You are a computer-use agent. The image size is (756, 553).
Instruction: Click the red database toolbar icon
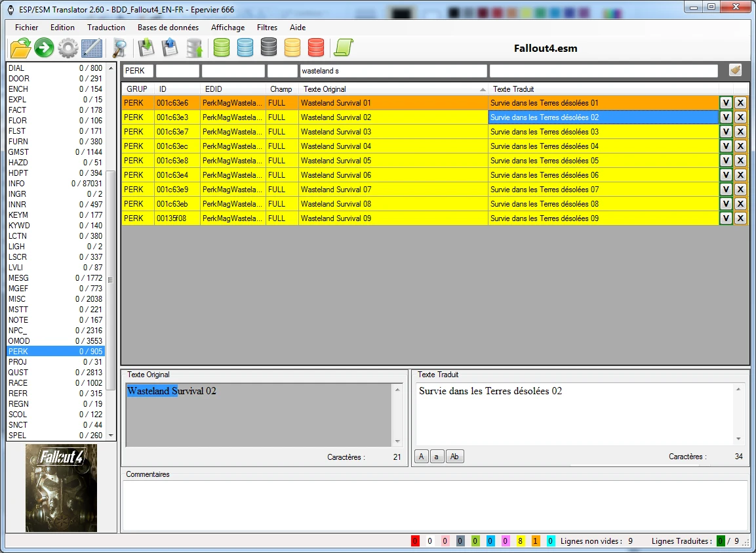tap(316, 47)
